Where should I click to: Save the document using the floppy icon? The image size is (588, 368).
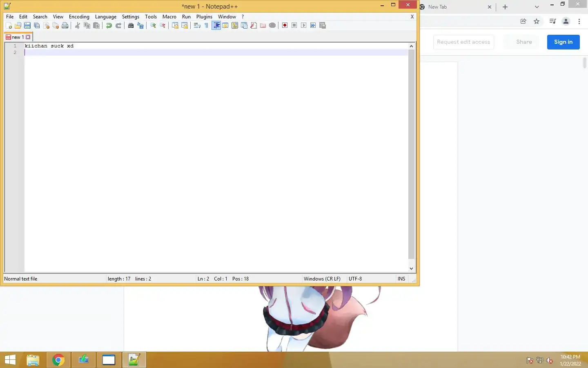point(27,25)
